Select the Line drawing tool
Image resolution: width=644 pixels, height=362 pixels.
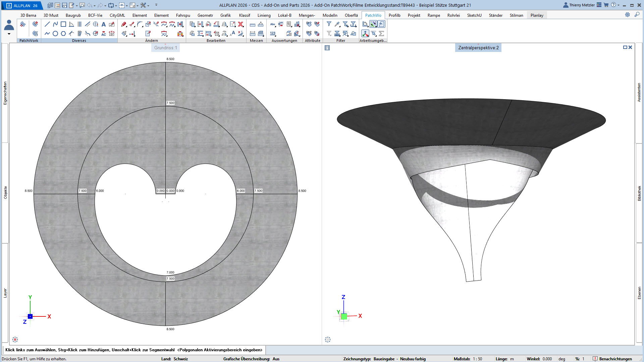point(47,24)
